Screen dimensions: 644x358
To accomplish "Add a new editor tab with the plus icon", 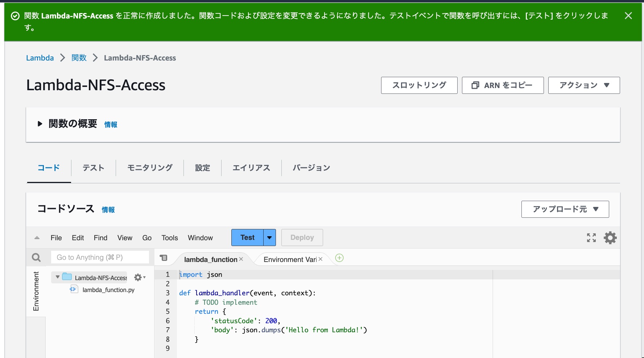I will tap(339, 258).
